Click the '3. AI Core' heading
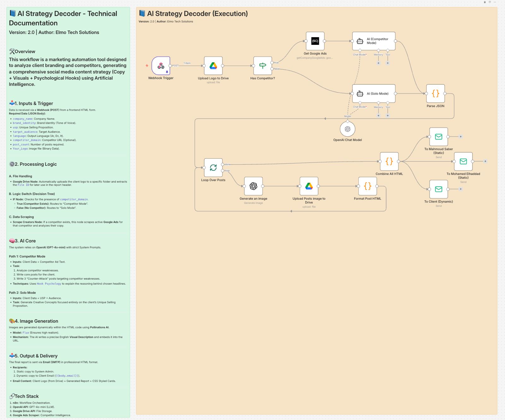The height and width of the screenshot is (420, 505). (x=25, y=241)
